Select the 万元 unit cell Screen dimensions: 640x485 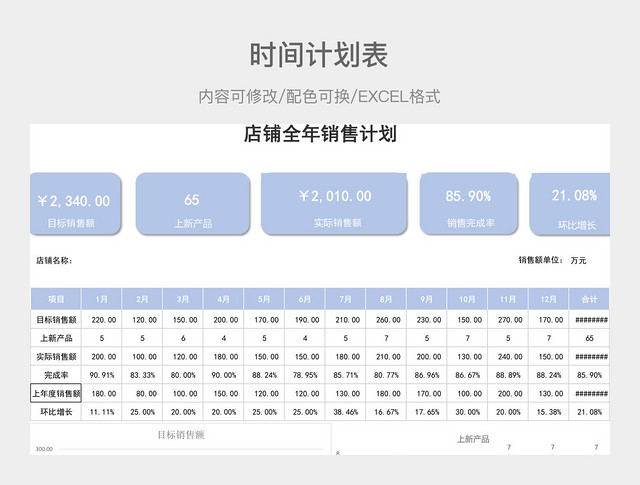[x=578, y=260]
